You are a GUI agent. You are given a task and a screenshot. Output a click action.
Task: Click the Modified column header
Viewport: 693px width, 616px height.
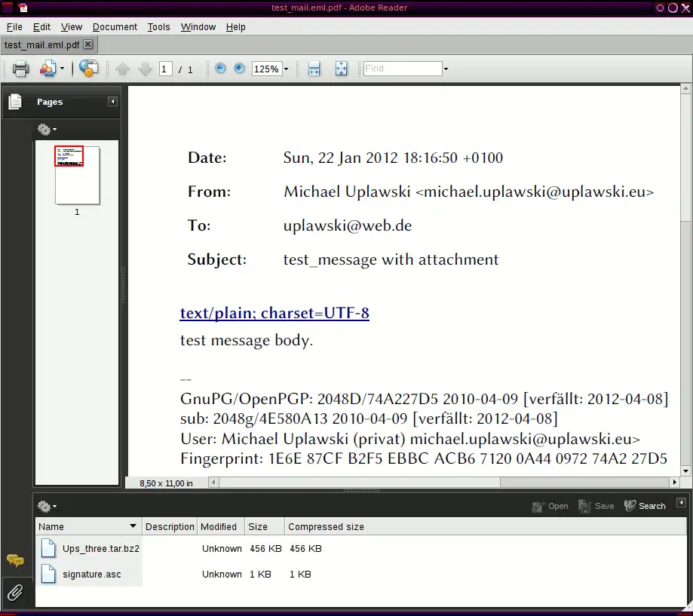[220, 527]
